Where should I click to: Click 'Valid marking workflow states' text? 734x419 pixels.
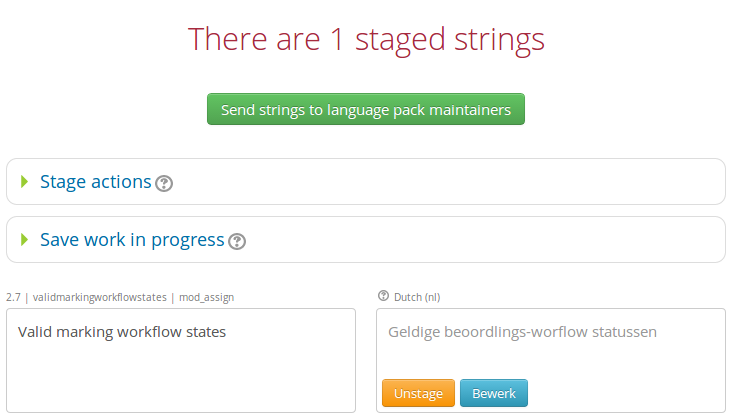click(122, 332)
